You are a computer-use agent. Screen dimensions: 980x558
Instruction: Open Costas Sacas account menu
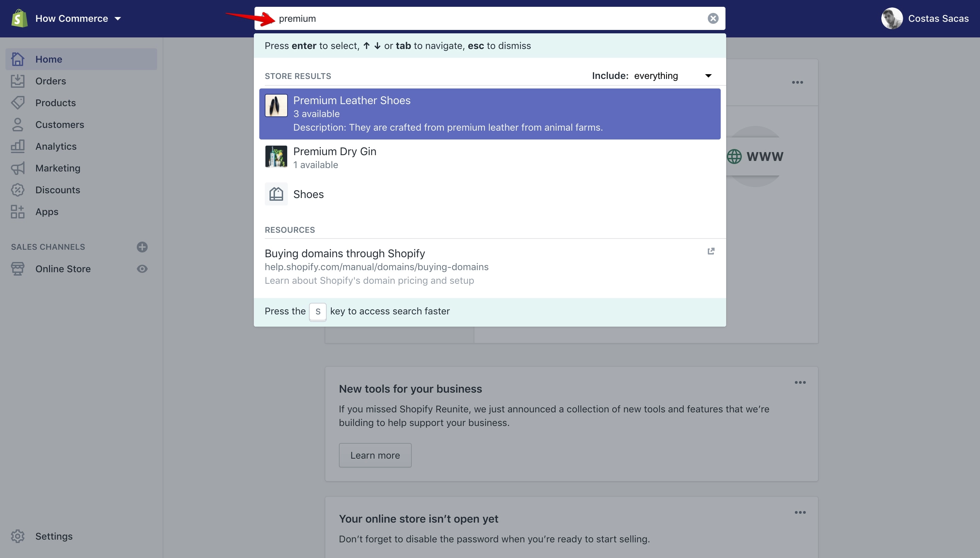pyautogui.click(x=925, y=18)
